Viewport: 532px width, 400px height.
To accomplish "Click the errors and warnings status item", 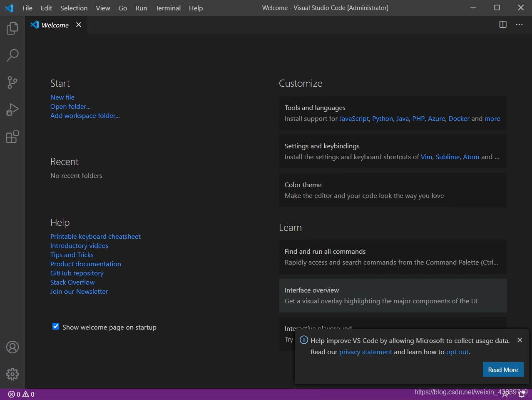I will [x=21, y=394].
